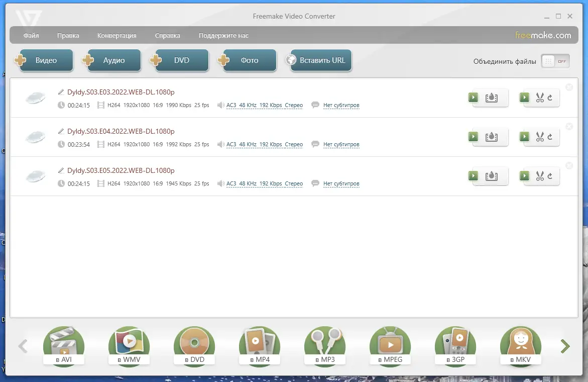Show more output formats with right arrow

click(x=565, y=346)
